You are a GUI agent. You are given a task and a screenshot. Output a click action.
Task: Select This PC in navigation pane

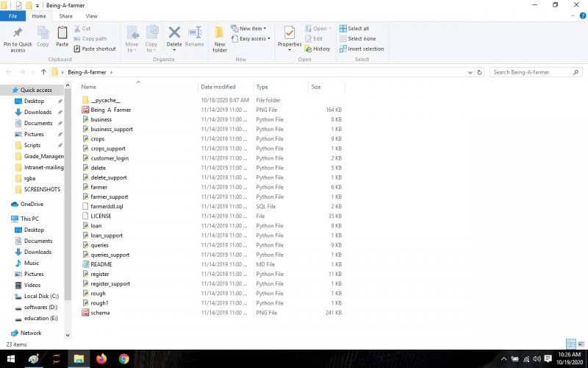coord(25,219)
